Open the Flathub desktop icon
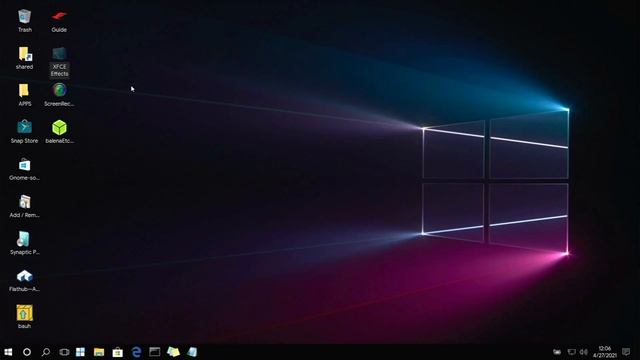 pyautogui.click(x=24, y=276)
